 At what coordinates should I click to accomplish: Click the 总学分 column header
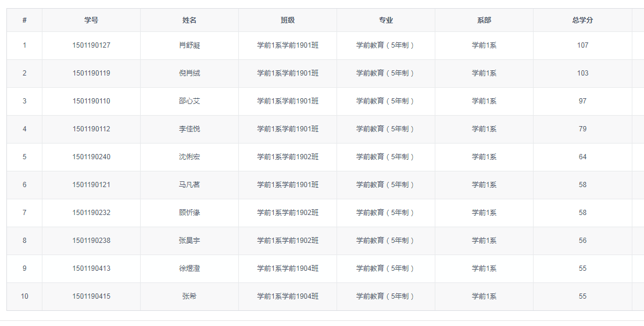point(582,20)
